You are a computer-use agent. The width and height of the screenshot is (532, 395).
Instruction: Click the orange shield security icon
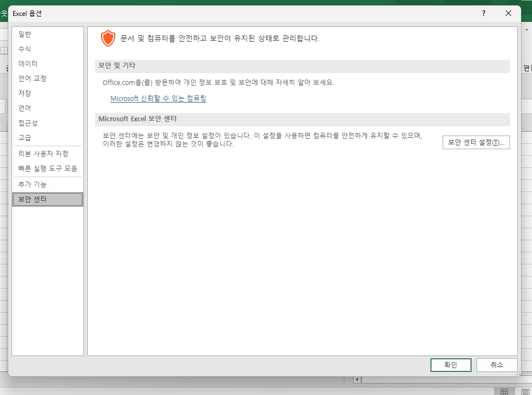[108, 38]
